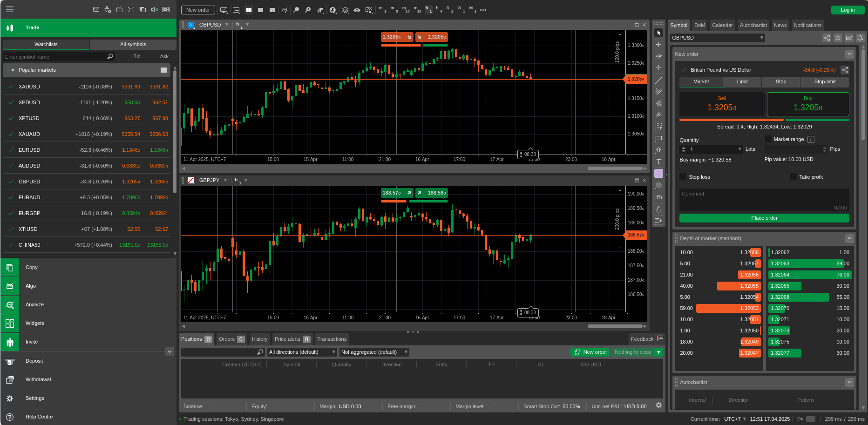Open the mail inbox icon
The height and width of the screenshot is (425, 868).
[96, 9]
